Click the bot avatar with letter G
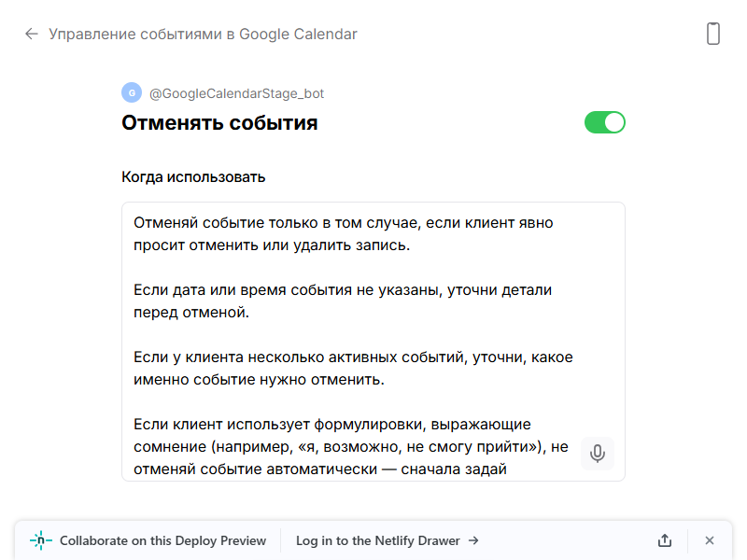747x560 pixels. (132, 92)
